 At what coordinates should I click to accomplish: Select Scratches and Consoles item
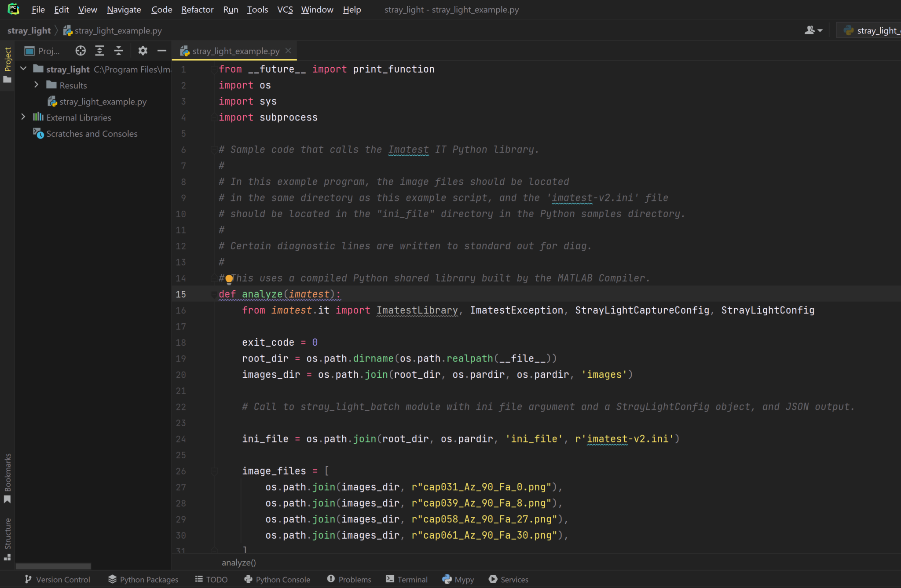click(x=92, y=134)
